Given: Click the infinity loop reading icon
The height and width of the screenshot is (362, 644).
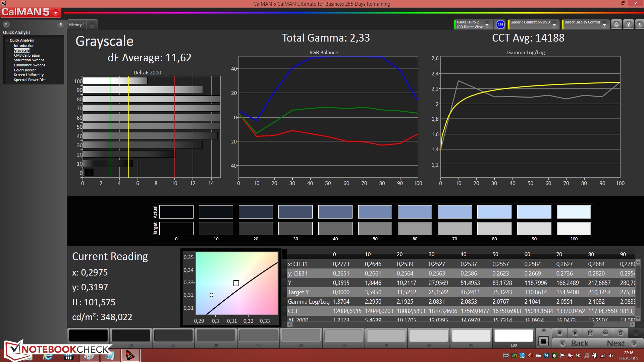Looking at the screenshot, I should click(605, 333).
